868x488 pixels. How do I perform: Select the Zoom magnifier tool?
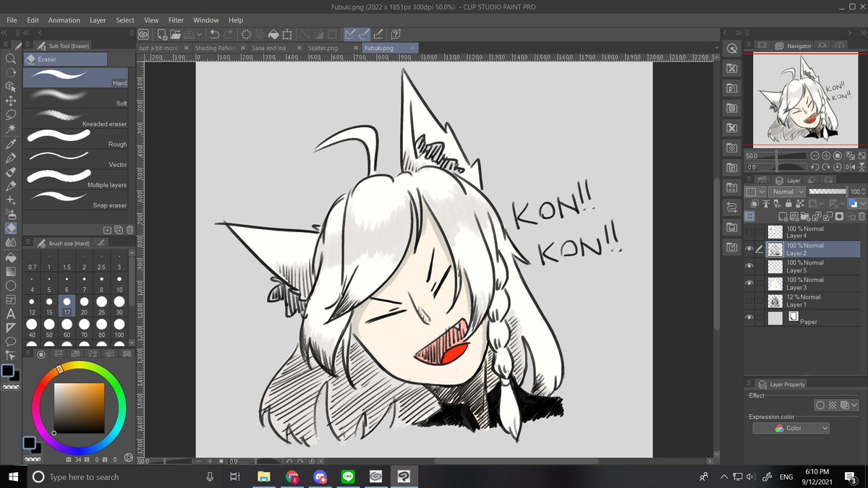tap(10, 59)
